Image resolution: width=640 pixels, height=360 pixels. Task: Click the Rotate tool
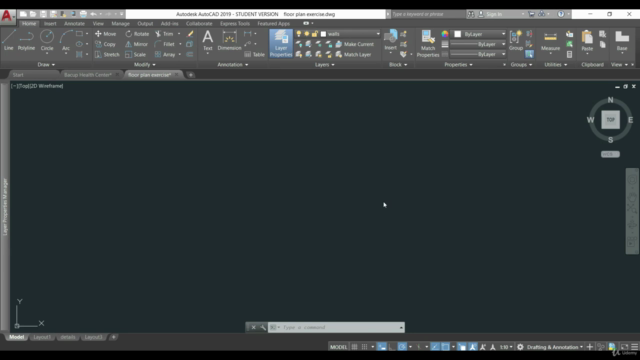137,34
